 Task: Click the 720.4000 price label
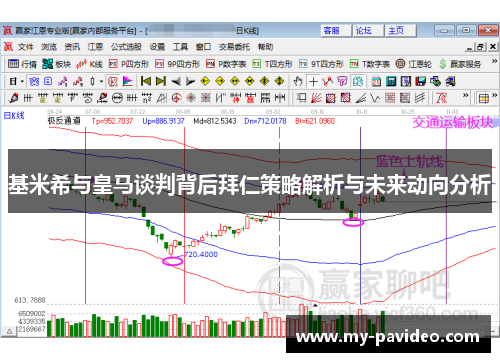[201, 255]
